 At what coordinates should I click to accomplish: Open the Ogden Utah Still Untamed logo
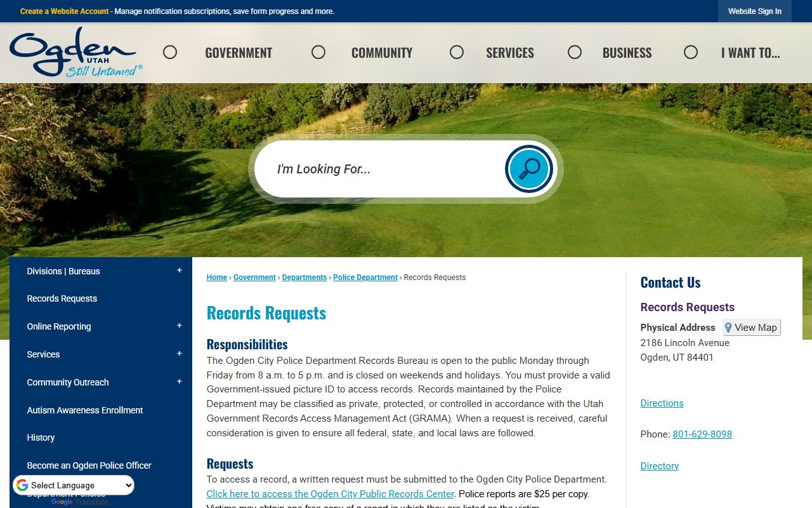(75, 52)
